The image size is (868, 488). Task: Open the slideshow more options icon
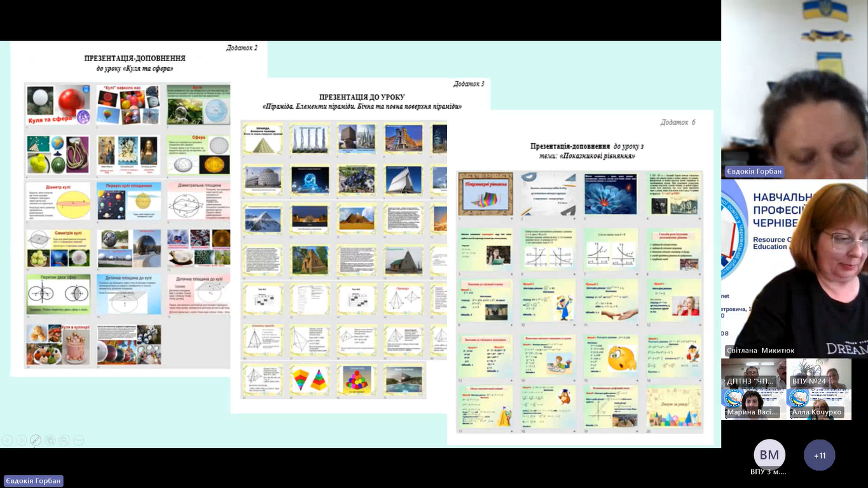tap(78, 440)
